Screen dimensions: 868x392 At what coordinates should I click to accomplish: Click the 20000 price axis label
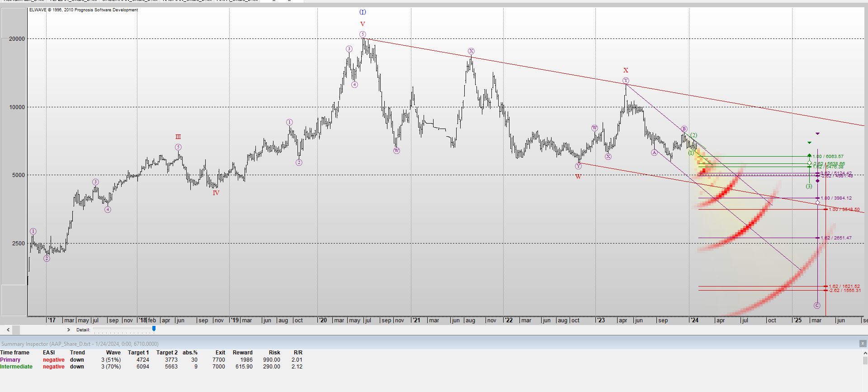[17, 39]
